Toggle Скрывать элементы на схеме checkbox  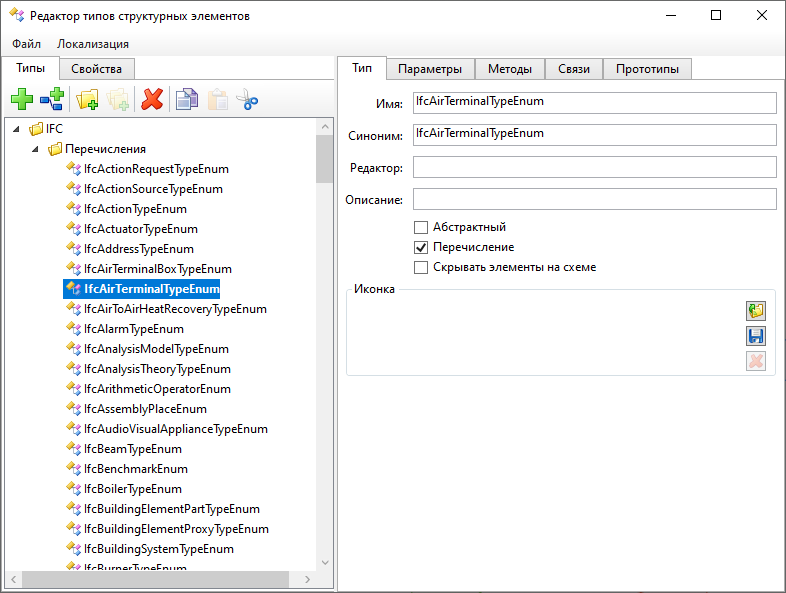click(x=421, y=267)
